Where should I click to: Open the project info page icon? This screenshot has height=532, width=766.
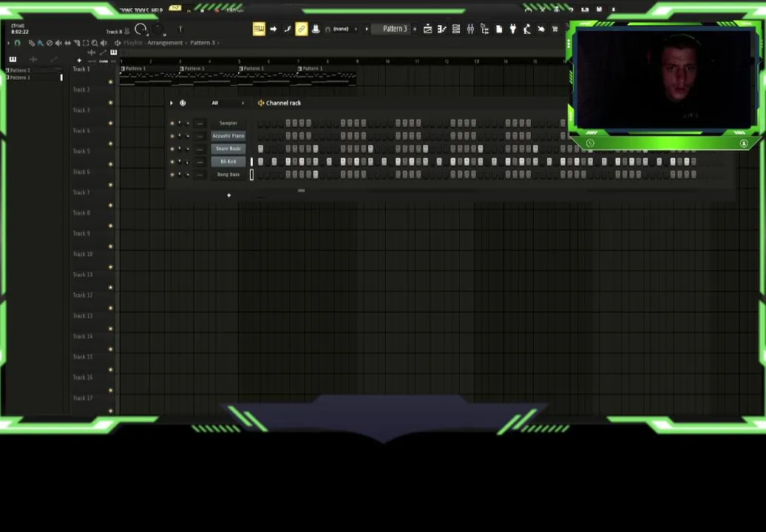coord(499,30)
